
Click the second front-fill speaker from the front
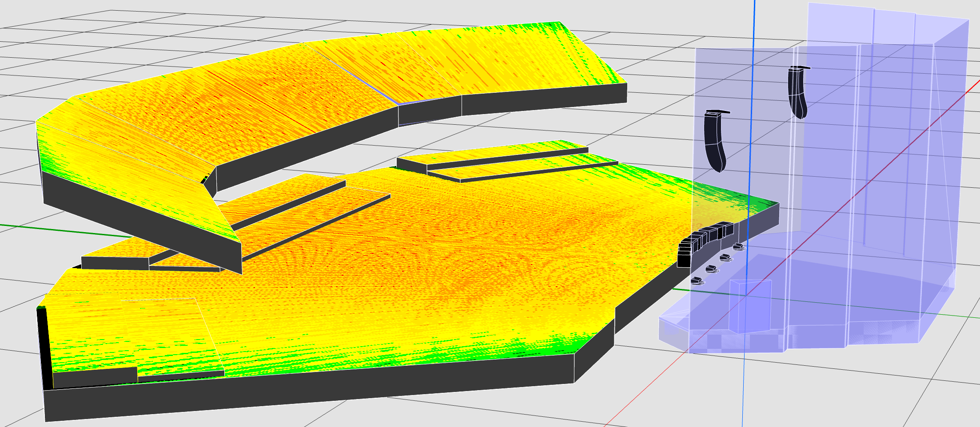pos(711,269)
